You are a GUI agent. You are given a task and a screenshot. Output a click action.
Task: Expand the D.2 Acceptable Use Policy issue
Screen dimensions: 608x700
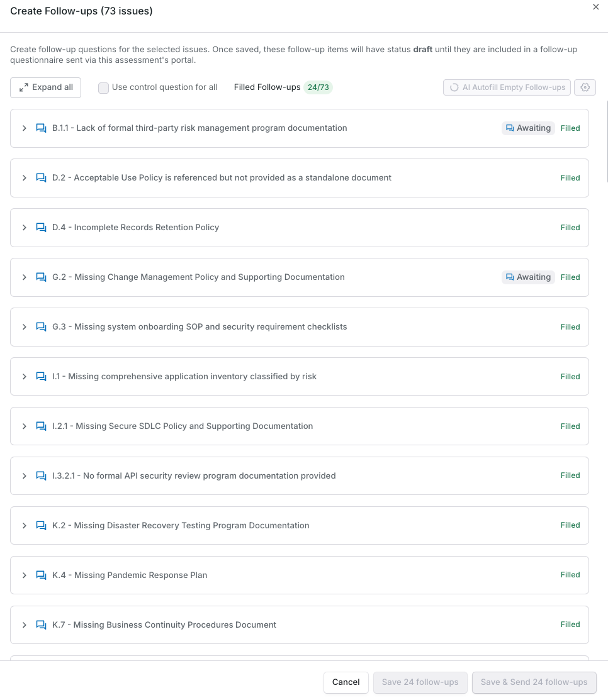[25, 178]
